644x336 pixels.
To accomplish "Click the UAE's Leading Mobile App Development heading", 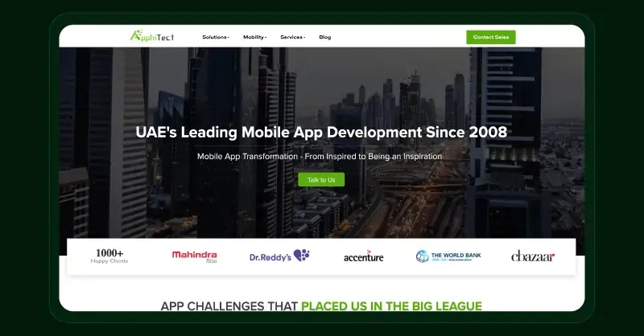I will [320, 132].
